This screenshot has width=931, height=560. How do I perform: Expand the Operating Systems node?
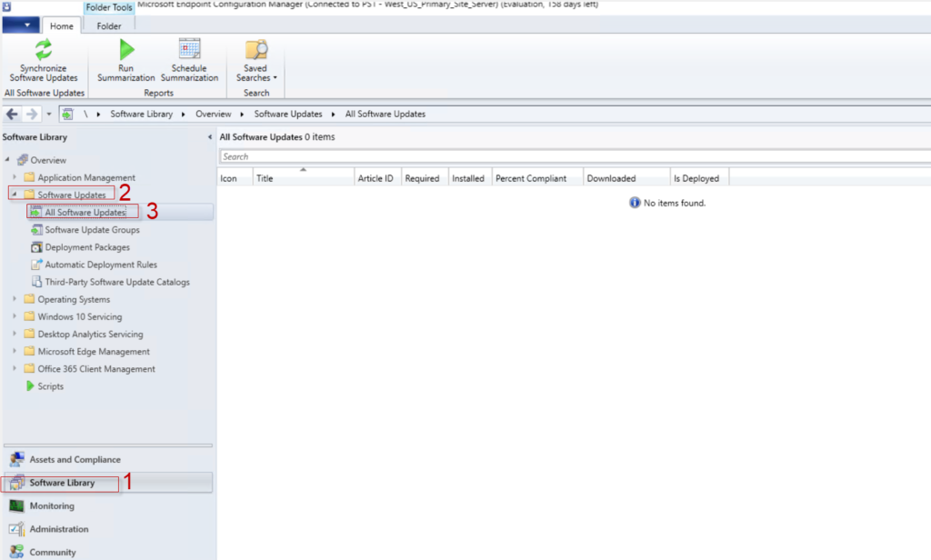(15, 299)
